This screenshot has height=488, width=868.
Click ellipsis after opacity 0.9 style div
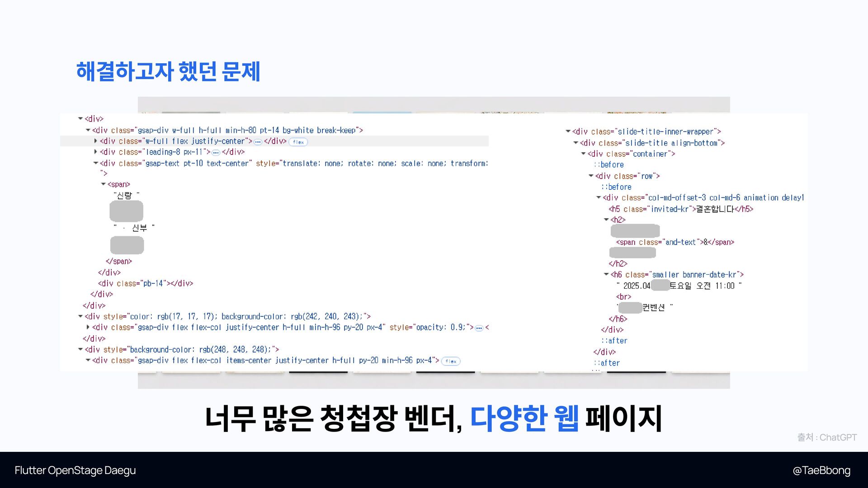(479, 328)
